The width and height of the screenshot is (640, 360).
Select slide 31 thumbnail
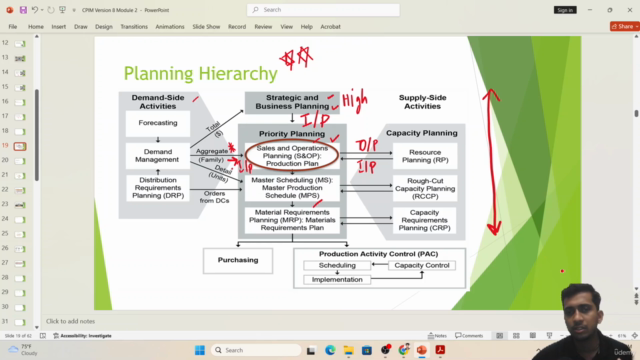click(x=20, y=322)
